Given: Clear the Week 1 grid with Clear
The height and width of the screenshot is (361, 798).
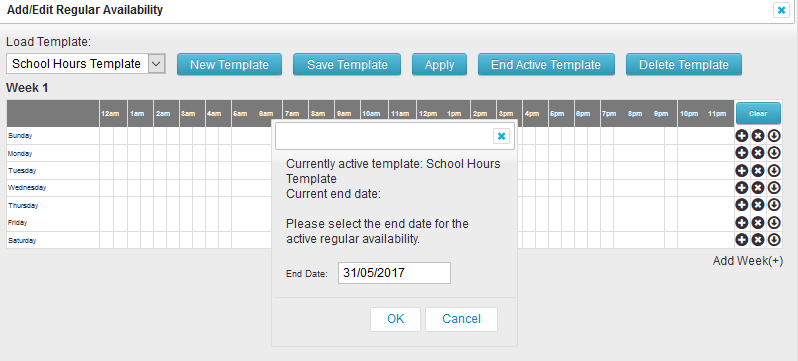Looking at the screenshot, I should 758,113.
